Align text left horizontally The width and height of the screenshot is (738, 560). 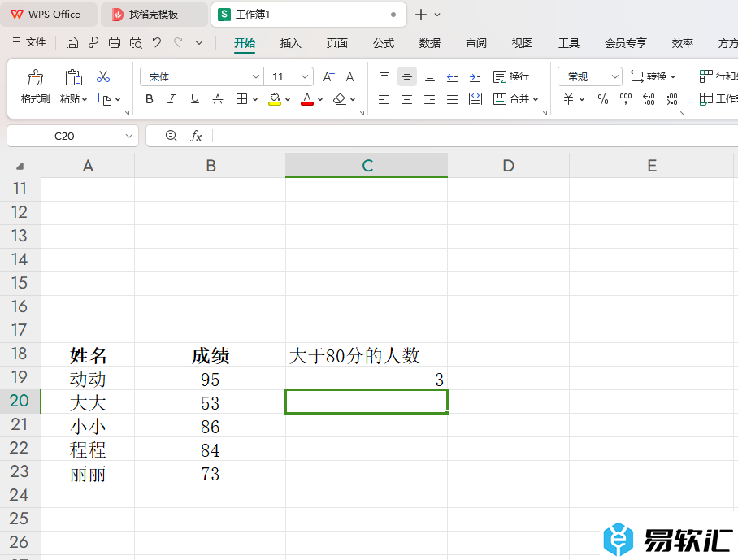384,99
